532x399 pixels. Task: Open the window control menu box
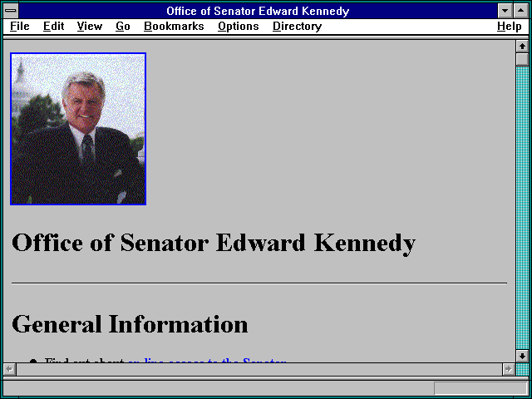click(x=11, y=11)
